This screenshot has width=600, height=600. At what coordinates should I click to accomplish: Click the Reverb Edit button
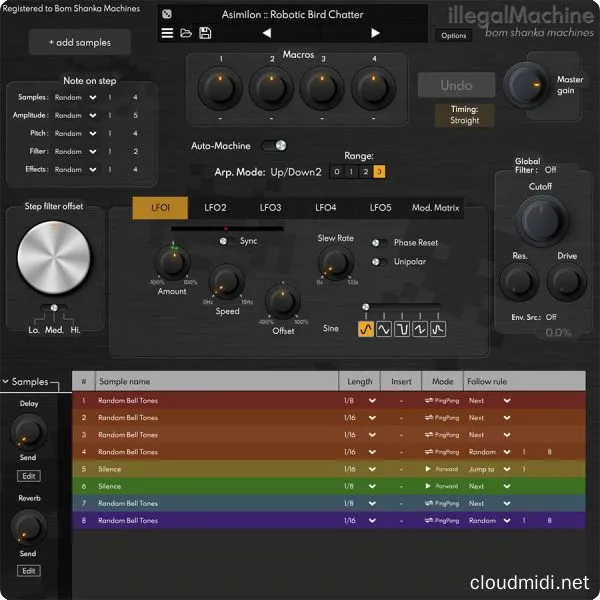click(29, 571)
